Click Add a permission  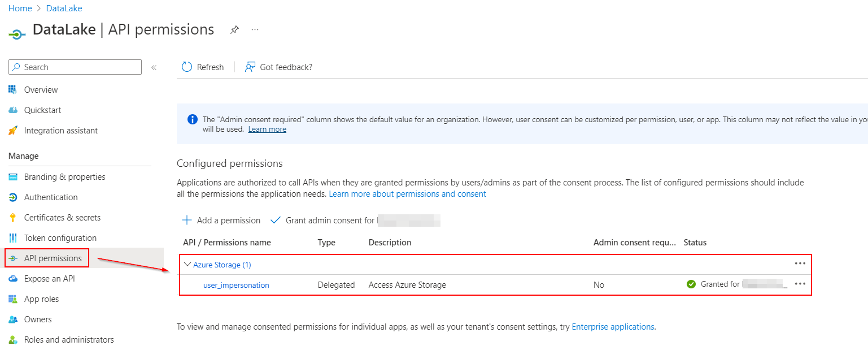[x=221, y=220]
